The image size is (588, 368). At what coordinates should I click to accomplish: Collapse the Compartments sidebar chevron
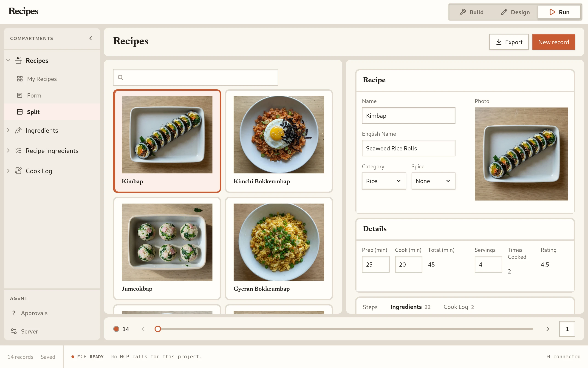coord(91,38)
